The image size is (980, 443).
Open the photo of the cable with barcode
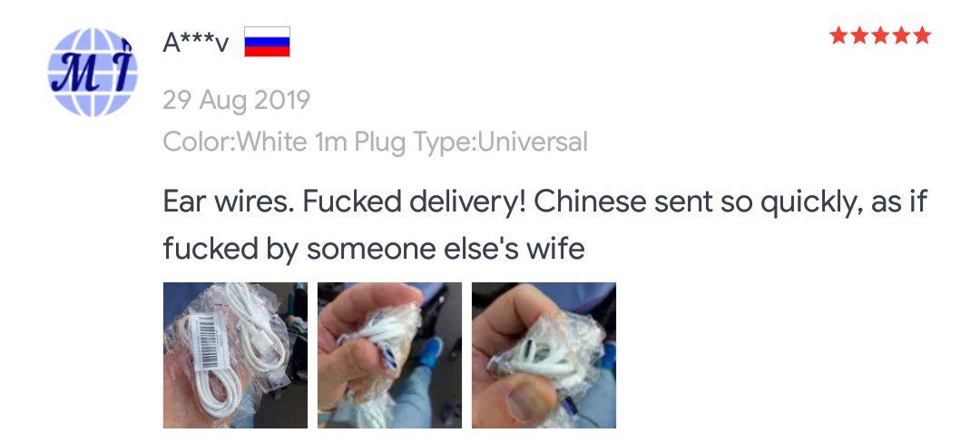(235, 355)
